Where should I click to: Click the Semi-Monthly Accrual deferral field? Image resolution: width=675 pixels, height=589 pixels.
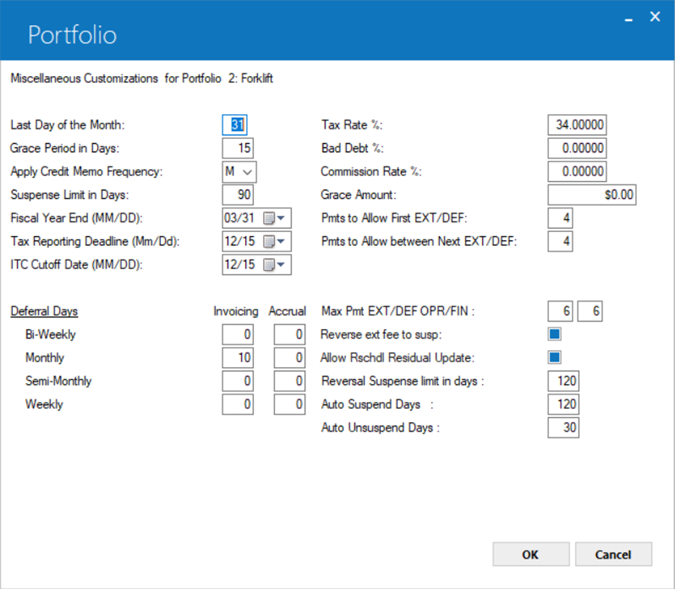(289, 381)
